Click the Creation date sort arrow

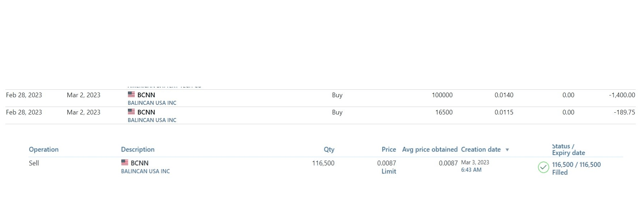507,150
